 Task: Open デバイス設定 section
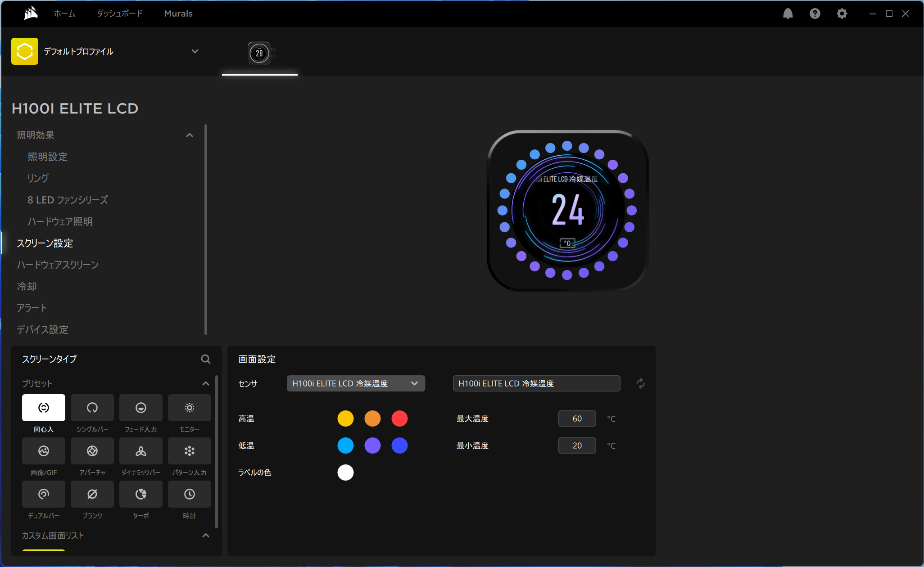coord(43,329)
